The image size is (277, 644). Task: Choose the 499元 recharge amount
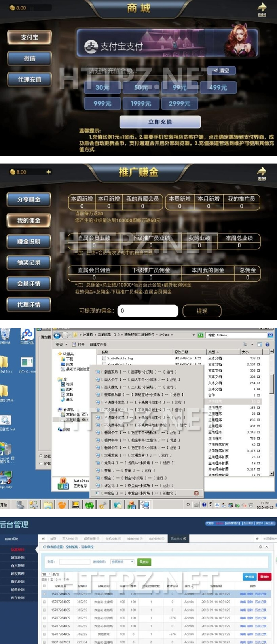218,87
